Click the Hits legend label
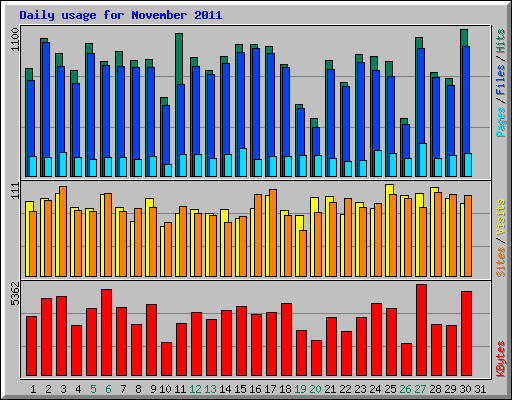 (x=501, y=41)
